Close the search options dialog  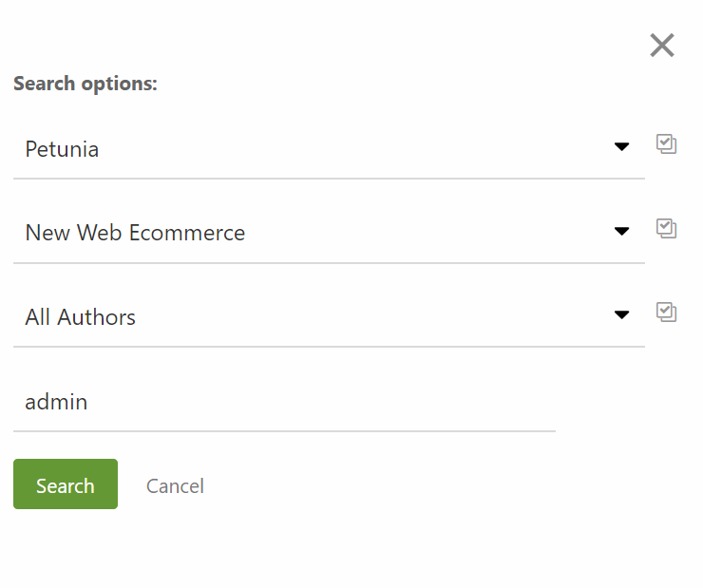coord(662,45)
